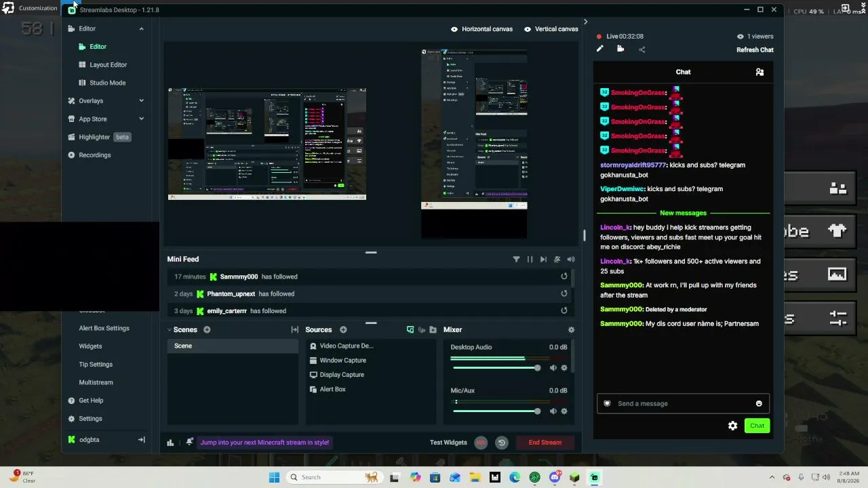The image size is (868, 488).
Task: Click the green dual-output icon in Sources
Action: [410, 330]
